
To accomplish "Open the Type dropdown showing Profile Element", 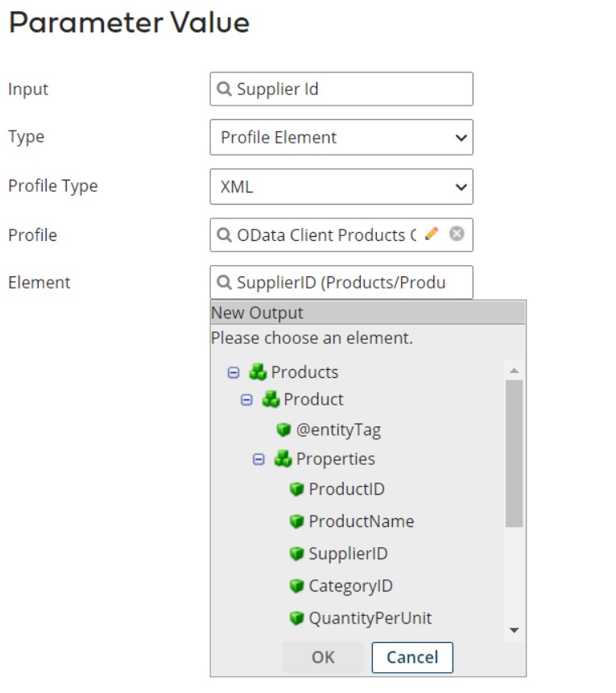I will [341, 138].
